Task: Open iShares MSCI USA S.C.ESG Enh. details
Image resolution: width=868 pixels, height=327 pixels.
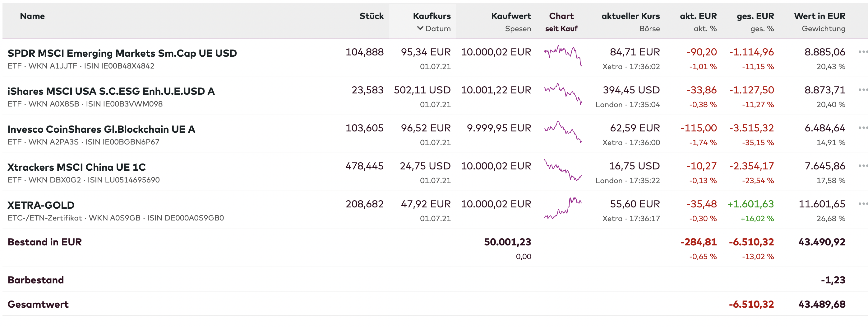Action: tap(111, 91)
